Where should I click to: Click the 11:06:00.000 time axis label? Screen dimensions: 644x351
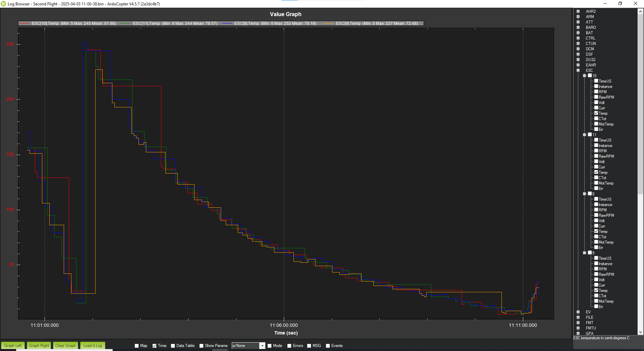[284, 325]
